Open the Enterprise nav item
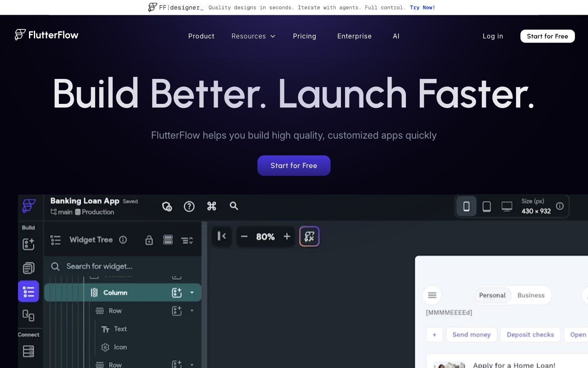This screenshot has width=588, height=368. (x=354, y=36)
